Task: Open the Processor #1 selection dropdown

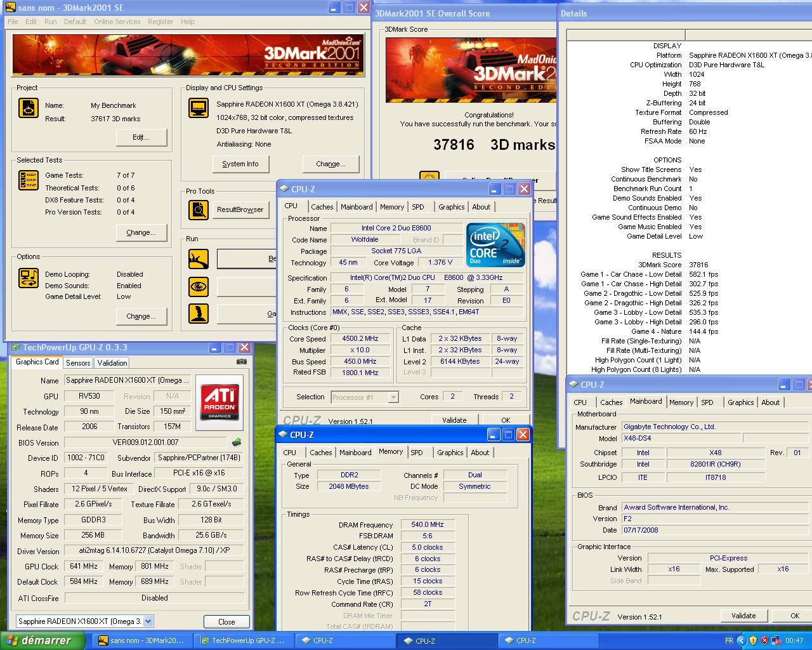Action: click(x=393, y=397)
